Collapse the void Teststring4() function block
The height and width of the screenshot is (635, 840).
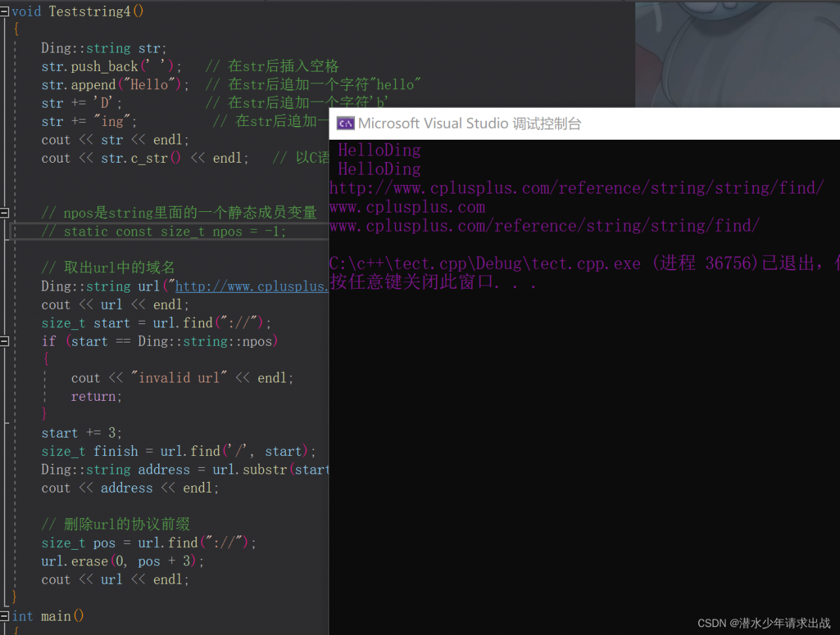pos(5,11)
